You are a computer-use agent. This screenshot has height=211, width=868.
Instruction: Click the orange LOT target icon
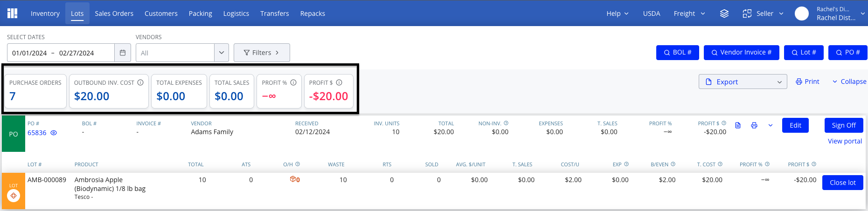pos(14,196)
